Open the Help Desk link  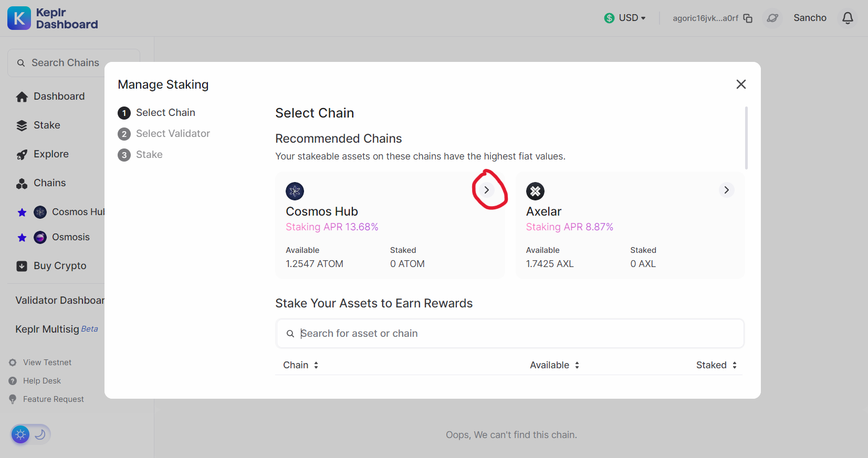[42, 381]
